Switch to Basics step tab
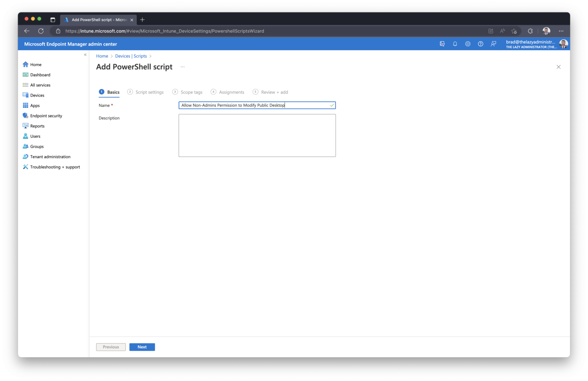This screenshot has width=588, height=381. pos(109,92)
